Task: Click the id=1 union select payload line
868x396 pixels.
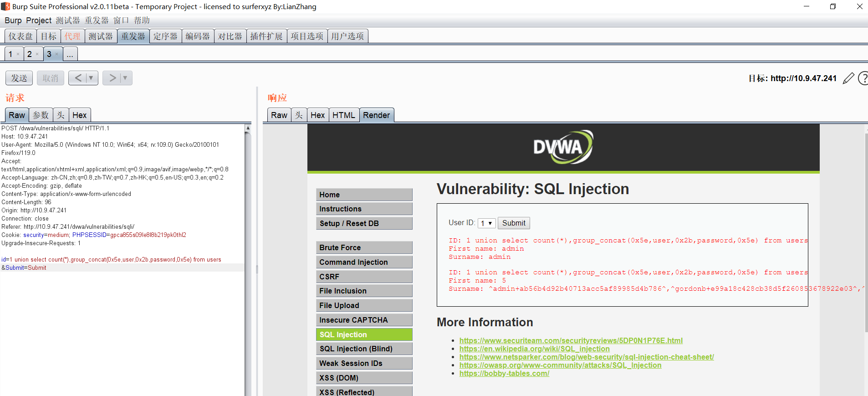Action: 111,260
